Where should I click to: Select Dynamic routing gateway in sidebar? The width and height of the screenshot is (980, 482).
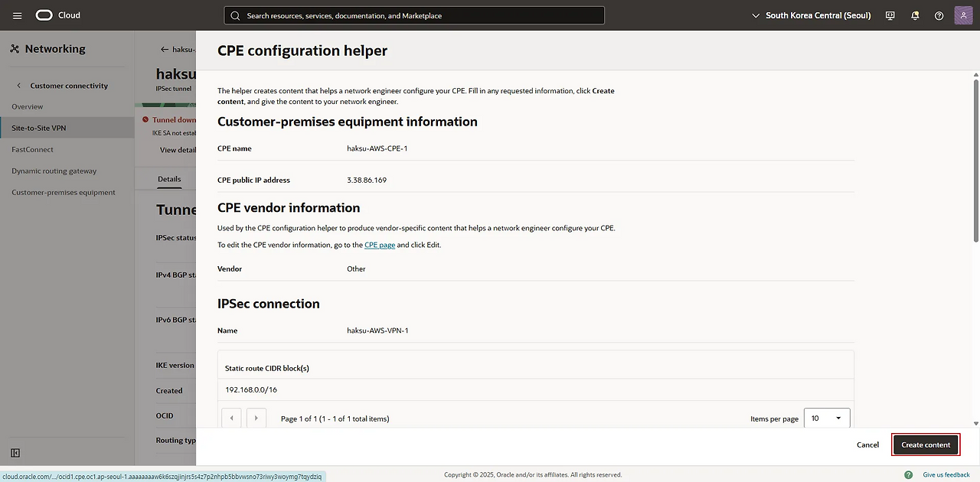pos(54,171)
